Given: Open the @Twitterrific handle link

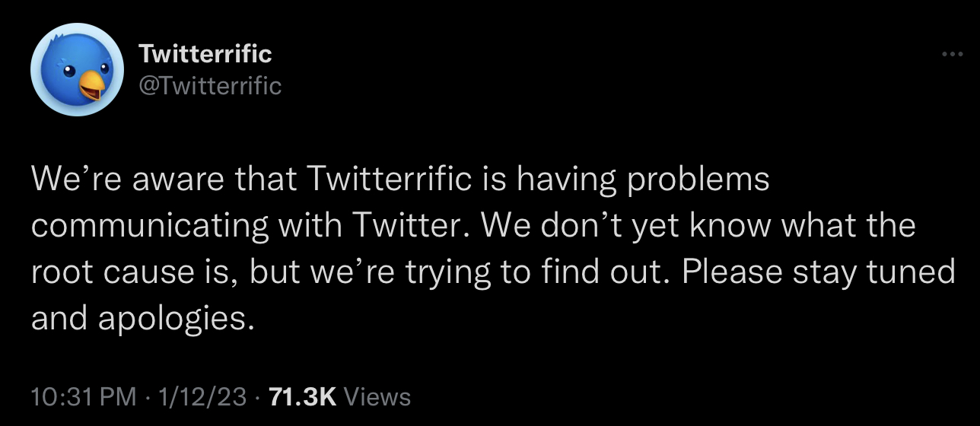Looking at the screenshot, I should pyautogui.click(x=210, y=84).
